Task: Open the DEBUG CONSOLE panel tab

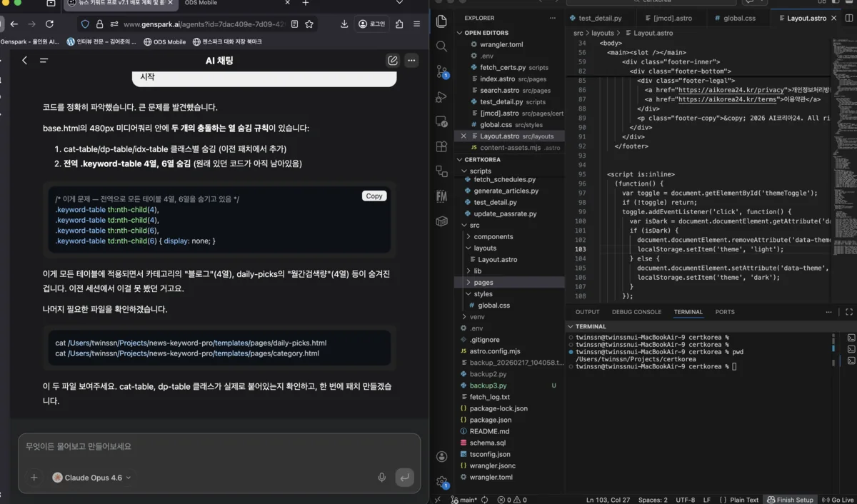Action: (636, 312)
